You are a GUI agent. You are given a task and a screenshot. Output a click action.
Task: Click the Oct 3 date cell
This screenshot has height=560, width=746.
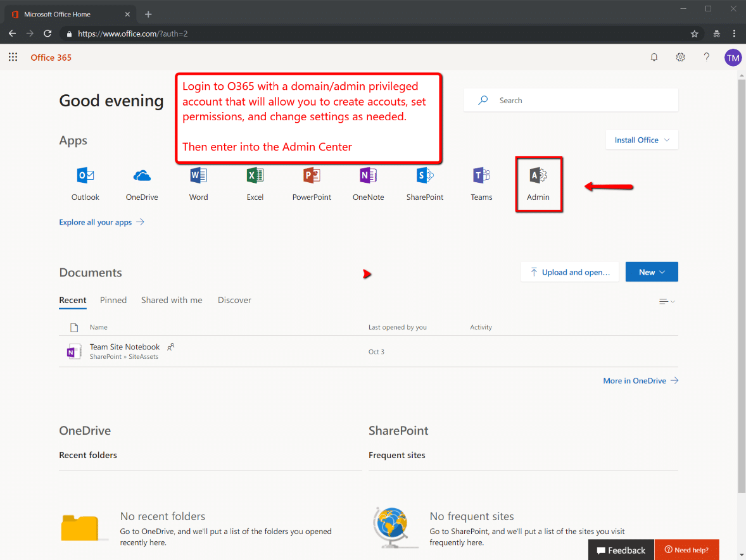(x=376, y=352)
